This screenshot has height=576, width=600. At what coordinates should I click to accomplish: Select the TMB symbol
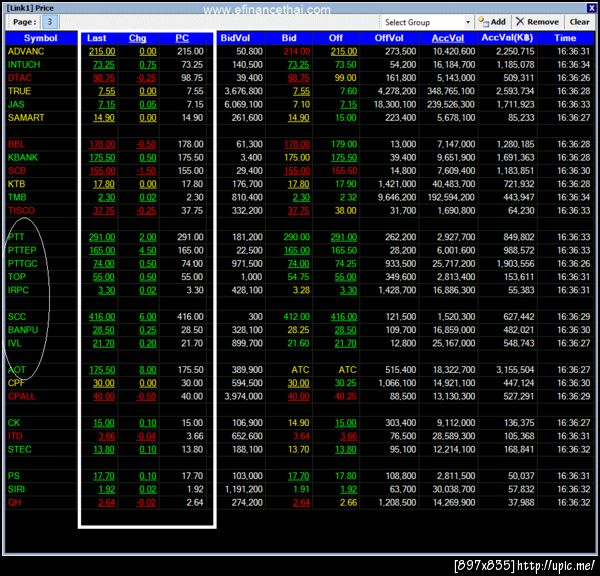coord(17,197)
